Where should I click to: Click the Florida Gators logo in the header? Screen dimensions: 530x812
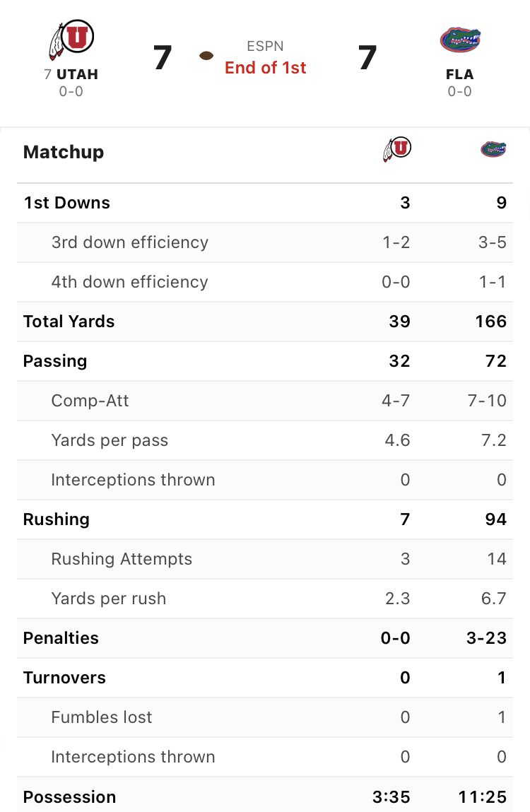pyautogui.click(x=460, y=40)
